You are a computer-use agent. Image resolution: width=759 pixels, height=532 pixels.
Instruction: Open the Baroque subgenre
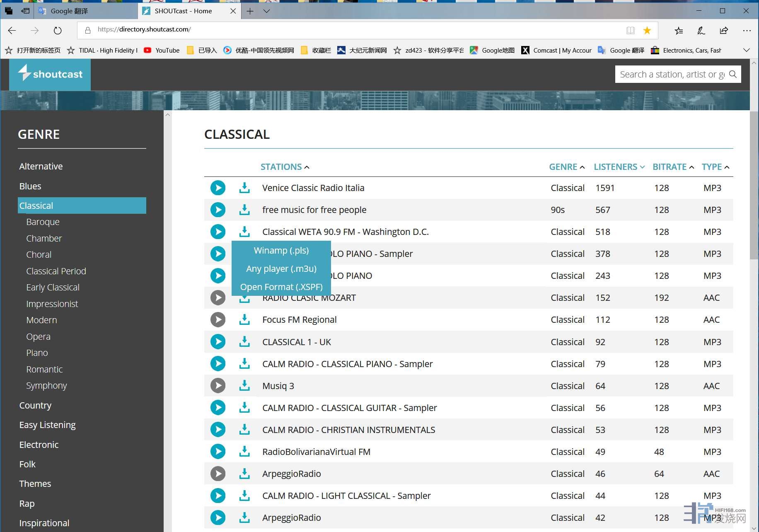coord(43,222)
